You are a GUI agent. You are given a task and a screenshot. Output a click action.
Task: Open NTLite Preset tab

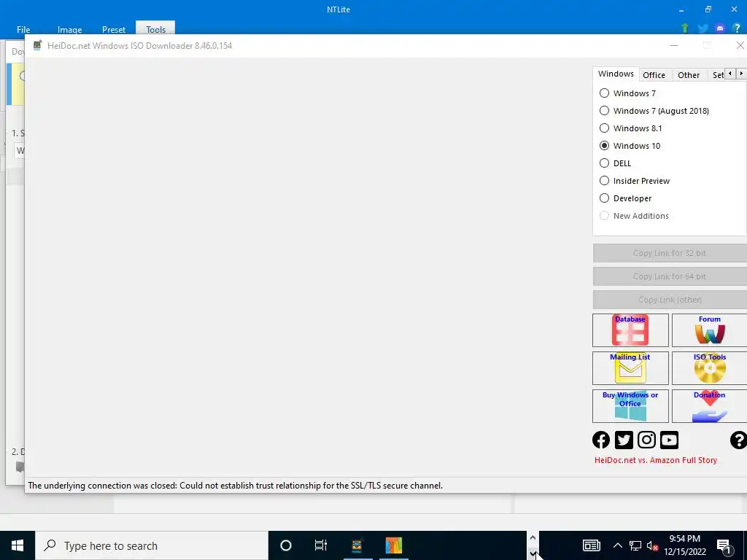(x=114, y=29)
